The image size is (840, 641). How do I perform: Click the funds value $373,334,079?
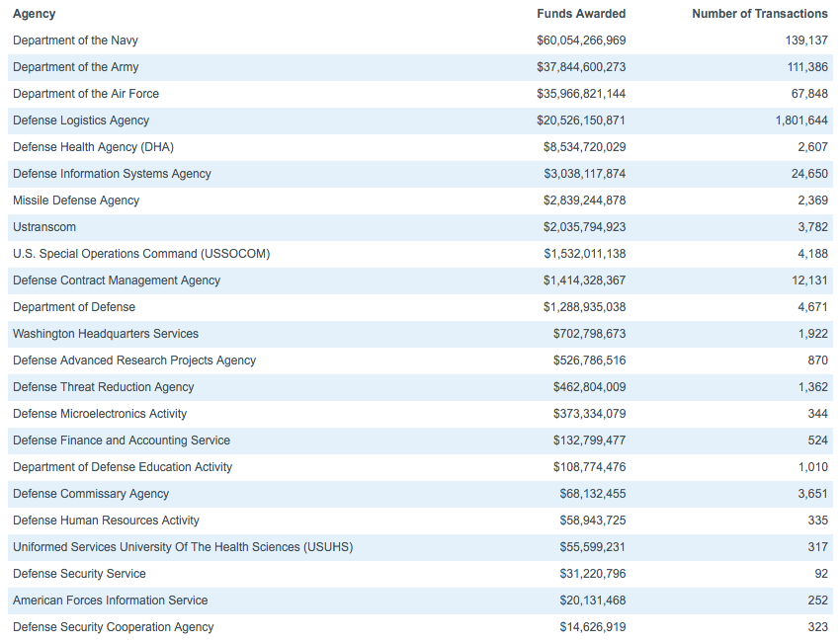[x=589, y=414]
